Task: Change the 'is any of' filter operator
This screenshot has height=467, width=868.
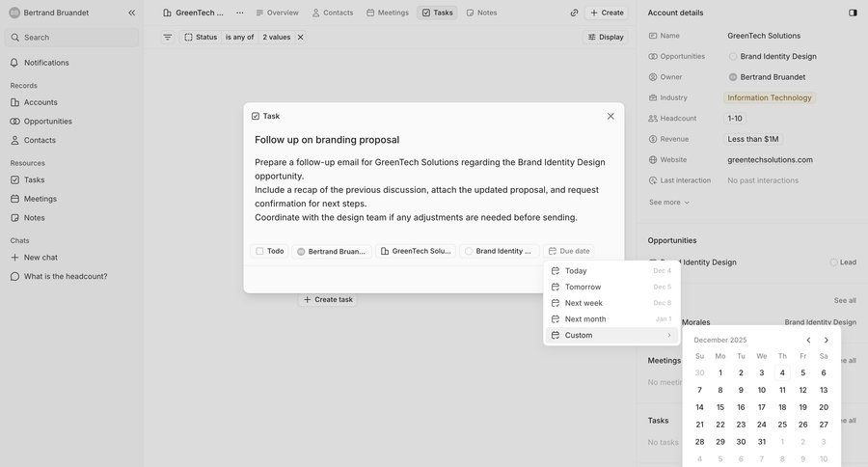Action: click(x=240, y=37)
